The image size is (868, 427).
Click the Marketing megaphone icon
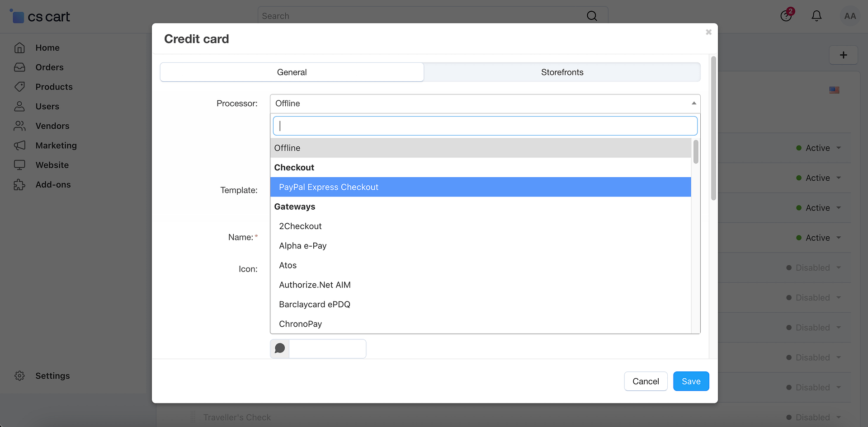click(x=19, y=145)
